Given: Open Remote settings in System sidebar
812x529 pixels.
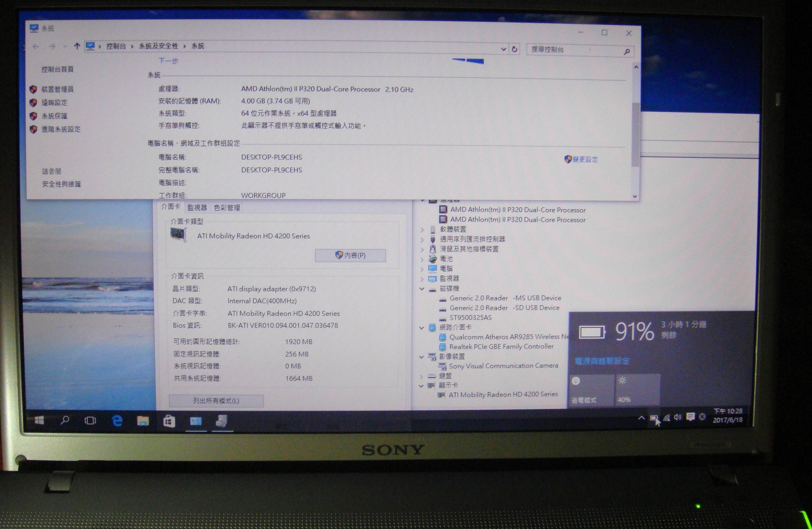Looking at the screenshot, I should (x=54, y=102).
